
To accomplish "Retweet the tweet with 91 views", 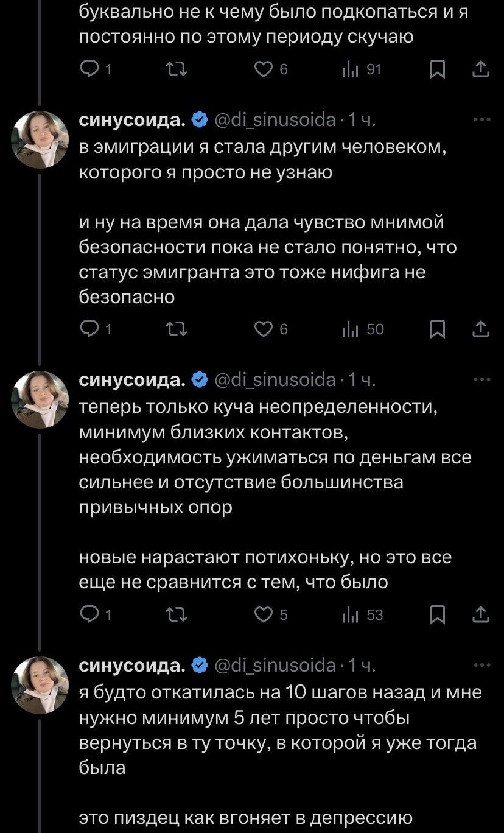I will [177, 69].
